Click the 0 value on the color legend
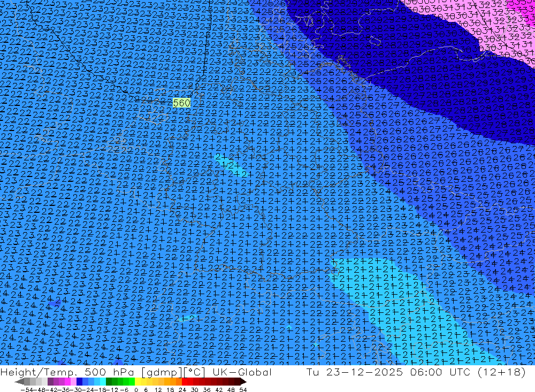Image resolution: width=535 pixels, height=392 pixels. click(x=136, y=390)
